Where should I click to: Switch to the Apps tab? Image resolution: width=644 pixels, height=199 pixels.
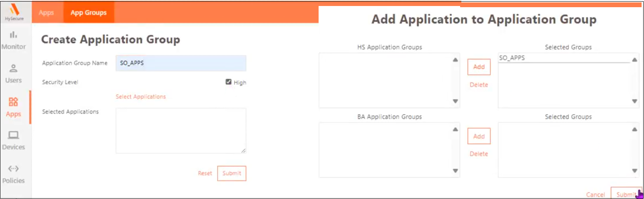pyautogui.click(x=46, y=12)
